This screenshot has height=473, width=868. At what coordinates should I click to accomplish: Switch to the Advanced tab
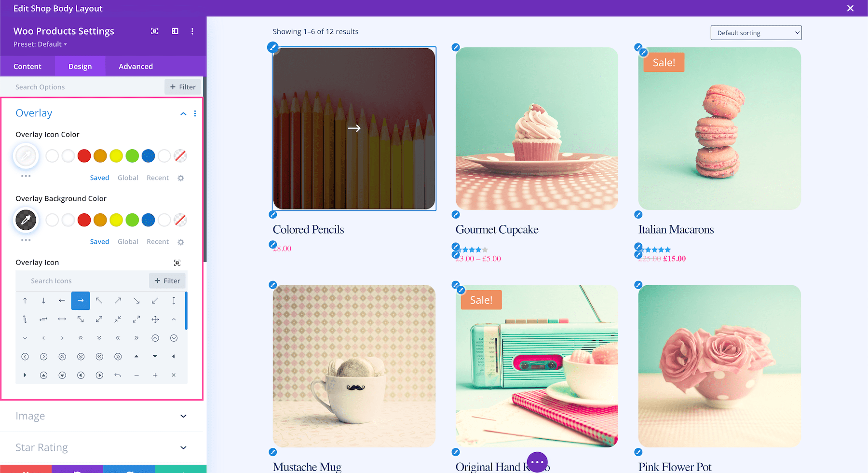coord(136,67)
